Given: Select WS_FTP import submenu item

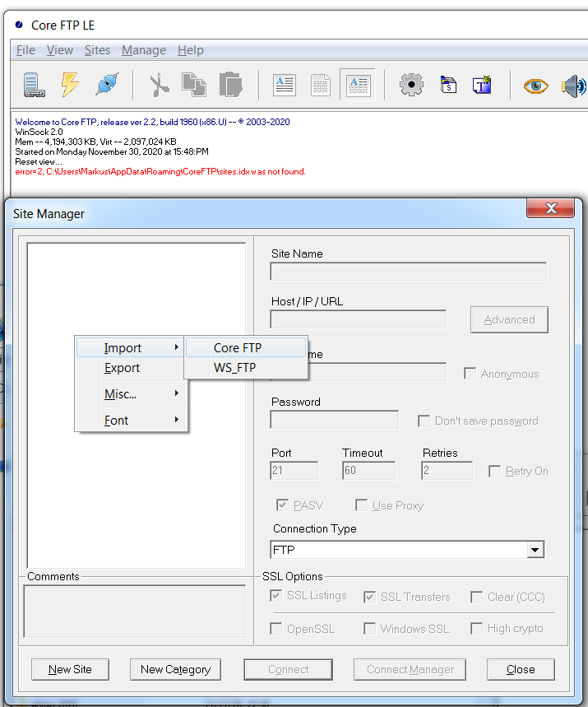Looking at the screenshot, I should 246,367.
